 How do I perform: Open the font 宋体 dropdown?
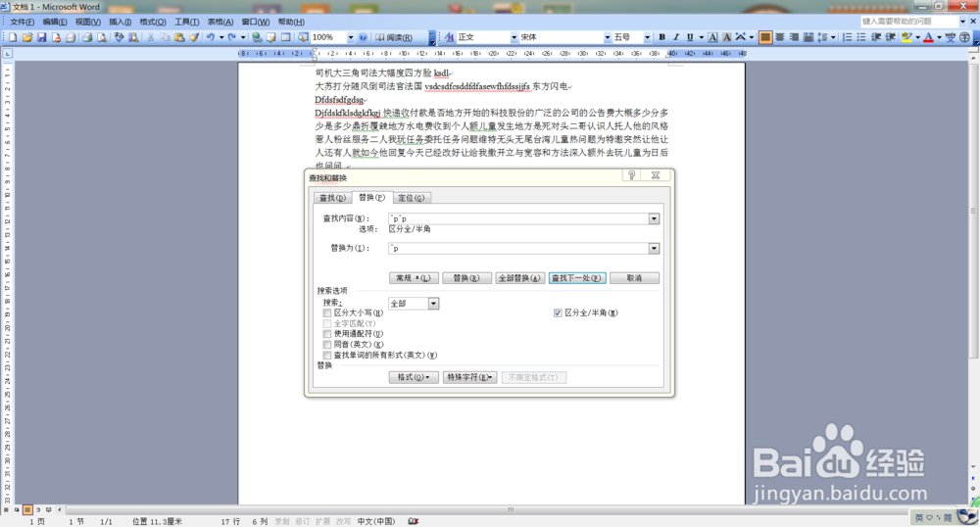tap(607, 37)
